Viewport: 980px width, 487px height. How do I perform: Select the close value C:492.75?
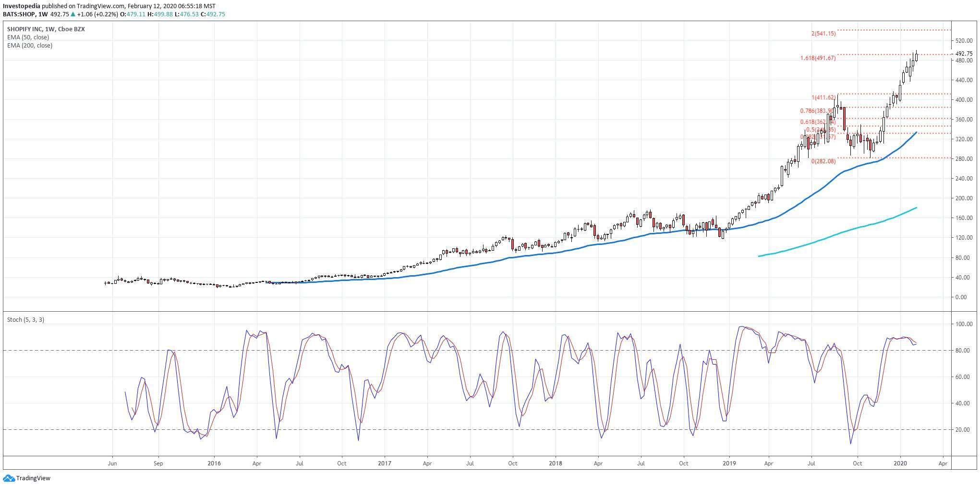click(213, 14)
